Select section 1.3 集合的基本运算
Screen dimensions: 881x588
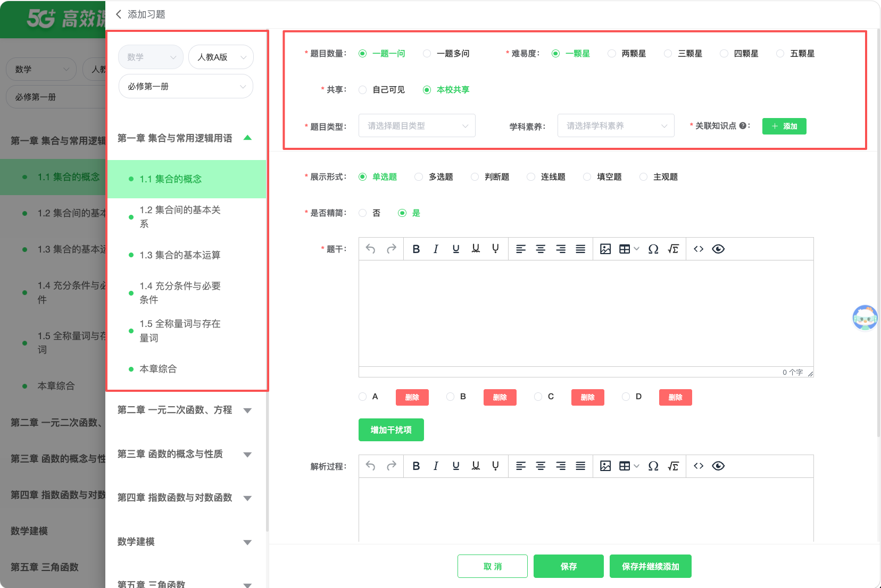click(180, 255)
